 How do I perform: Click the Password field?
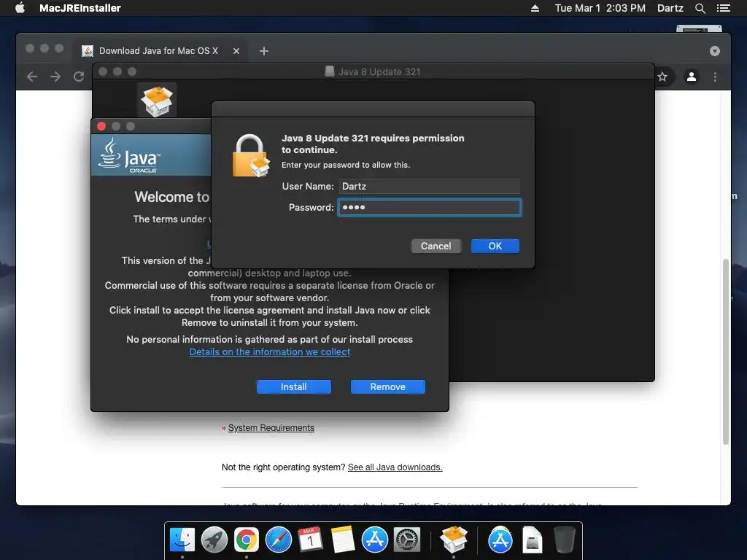[429, 208]
